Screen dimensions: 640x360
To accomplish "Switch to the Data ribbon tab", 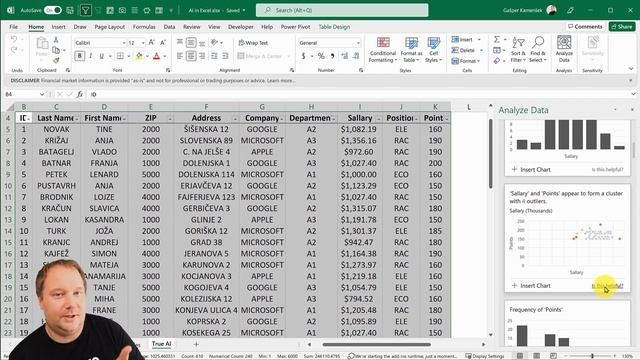I will point(169,27).
